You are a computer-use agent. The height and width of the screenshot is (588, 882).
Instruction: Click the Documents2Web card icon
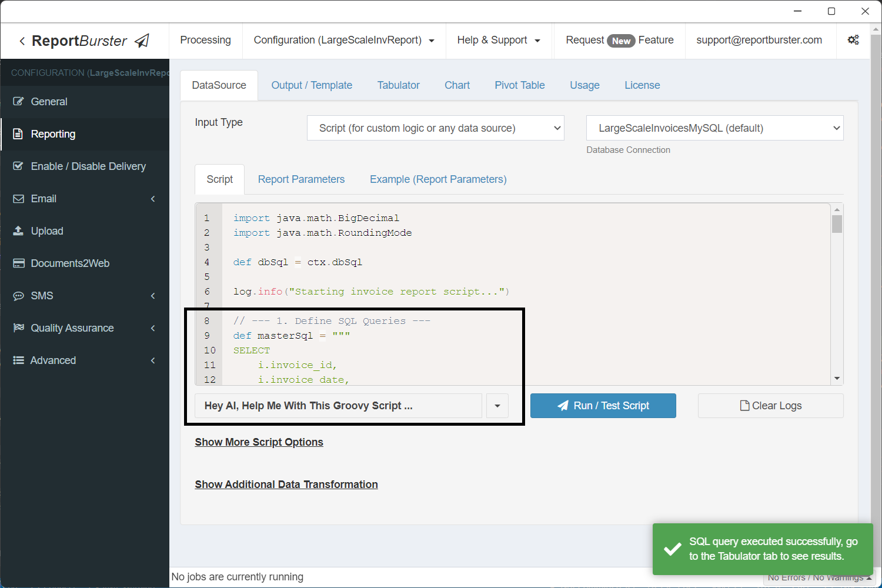click(19, 263)
